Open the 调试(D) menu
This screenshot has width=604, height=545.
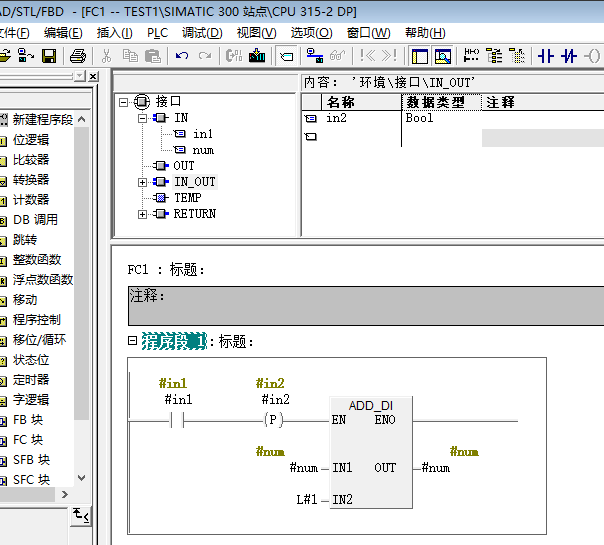pos(202,33)
